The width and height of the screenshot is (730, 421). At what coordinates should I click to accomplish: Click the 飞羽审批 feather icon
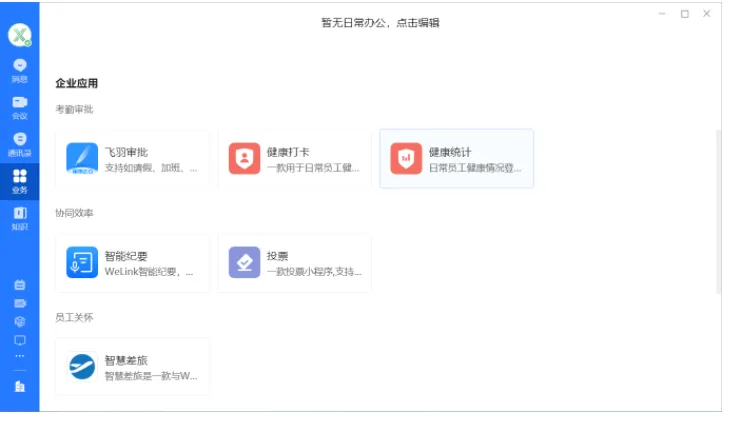(x=82, y=158)
